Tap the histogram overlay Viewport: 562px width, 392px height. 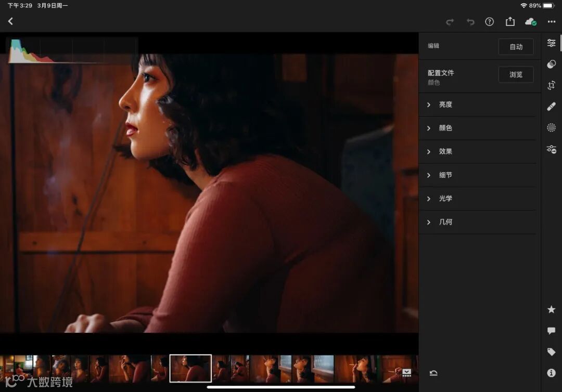(72, 50)
